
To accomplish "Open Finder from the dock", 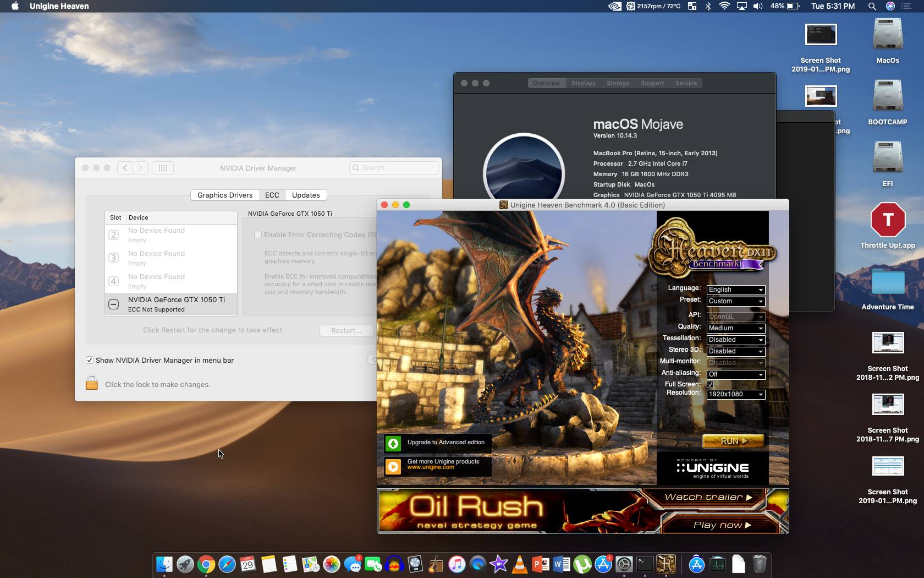I will pos(164,564).
